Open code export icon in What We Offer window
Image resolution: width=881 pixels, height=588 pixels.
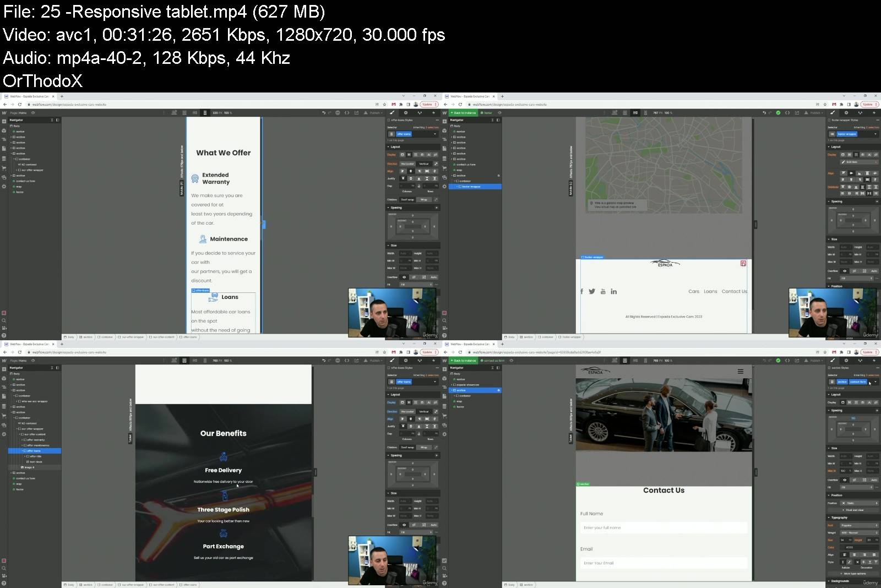347,113
